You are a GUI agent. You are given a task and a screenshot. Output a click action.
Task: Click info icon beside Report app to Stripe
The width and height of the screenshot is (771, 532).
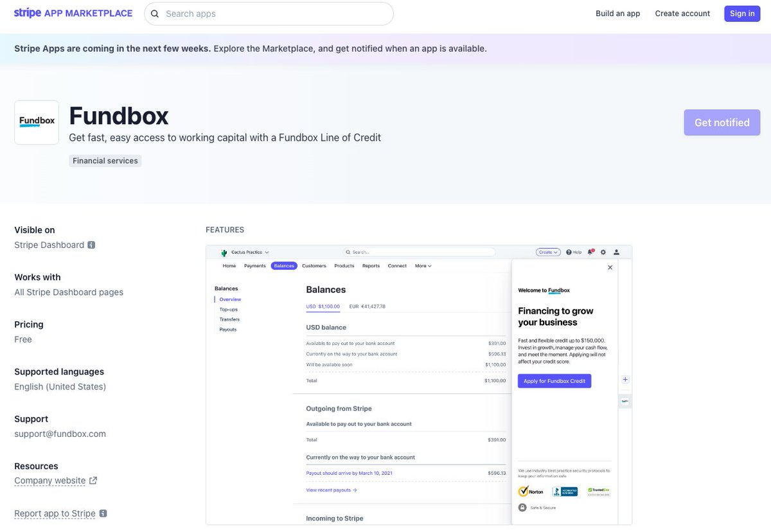[103, 513]
